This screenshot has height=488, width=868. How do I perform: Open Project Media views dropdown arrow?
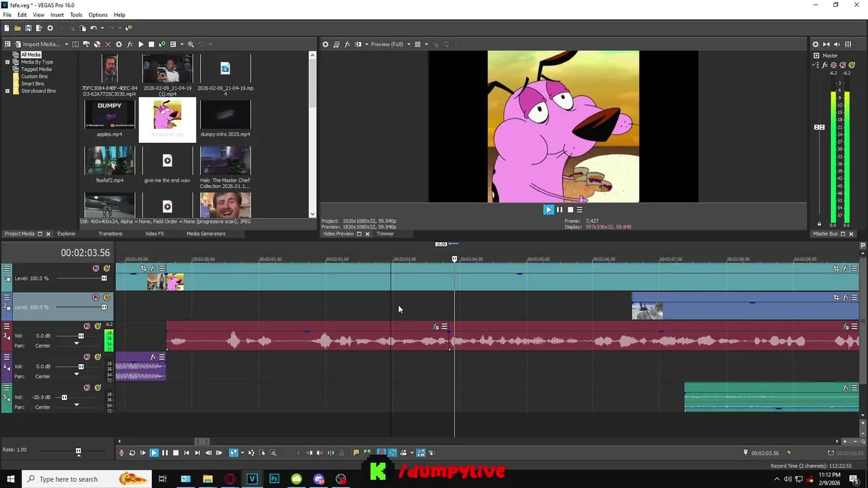click(x=182, y=44)
